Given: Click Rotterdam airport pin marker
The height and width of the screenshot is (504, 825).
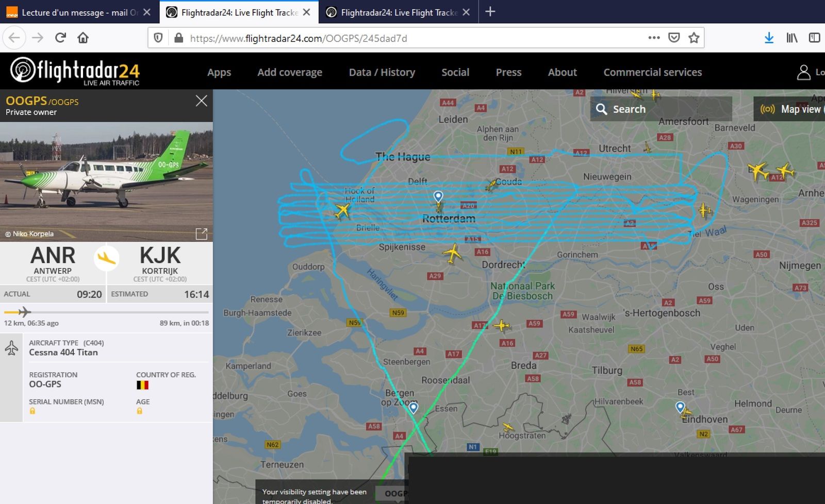Looking at the screenshot, I should (438, 197).
